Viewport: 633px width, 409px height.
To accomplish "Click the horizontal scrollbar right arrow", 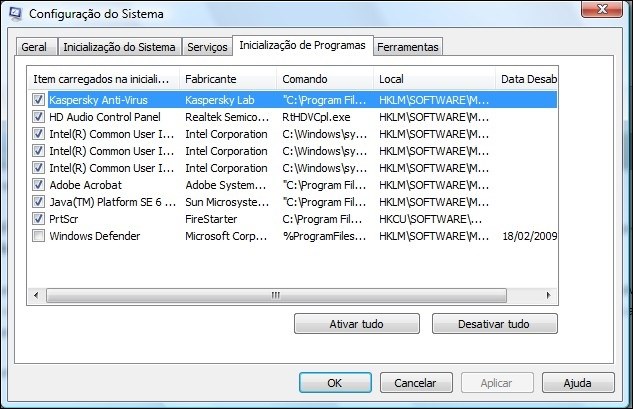I will tap(549, 295).
